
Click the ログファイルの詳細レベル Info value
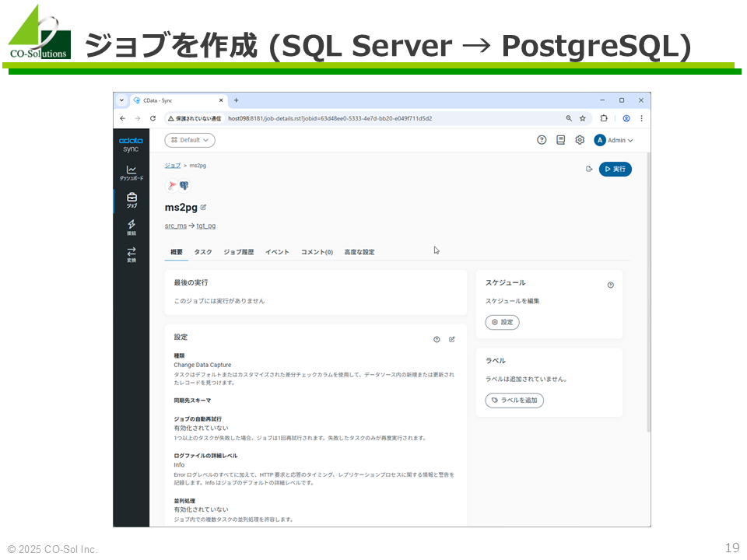(179, 465)
